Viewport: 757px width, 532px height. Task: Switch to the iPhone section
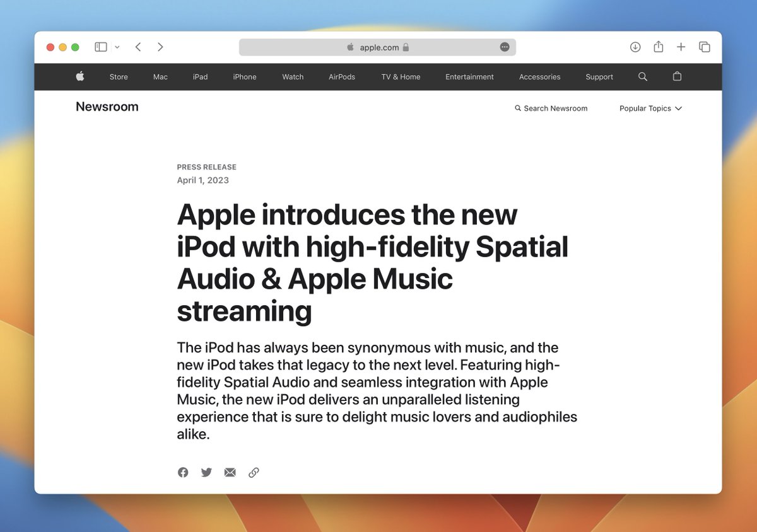[x=245, y=76]
